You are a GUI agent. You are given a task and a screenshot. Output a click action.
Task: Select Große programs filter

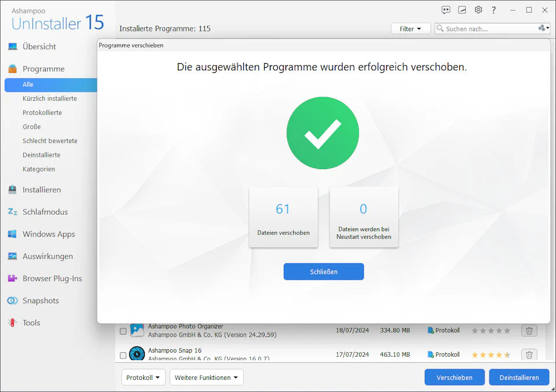pyautogui.click(x=31, y=127)
